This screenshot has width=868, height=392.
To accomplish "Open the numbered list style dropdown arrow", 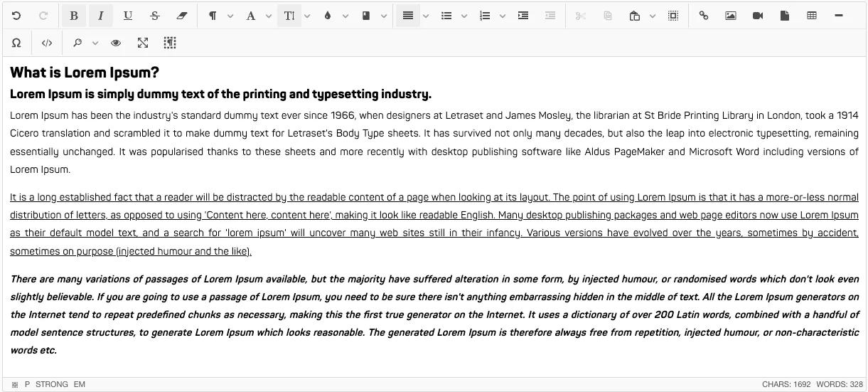I will click(x=503, y=16).
